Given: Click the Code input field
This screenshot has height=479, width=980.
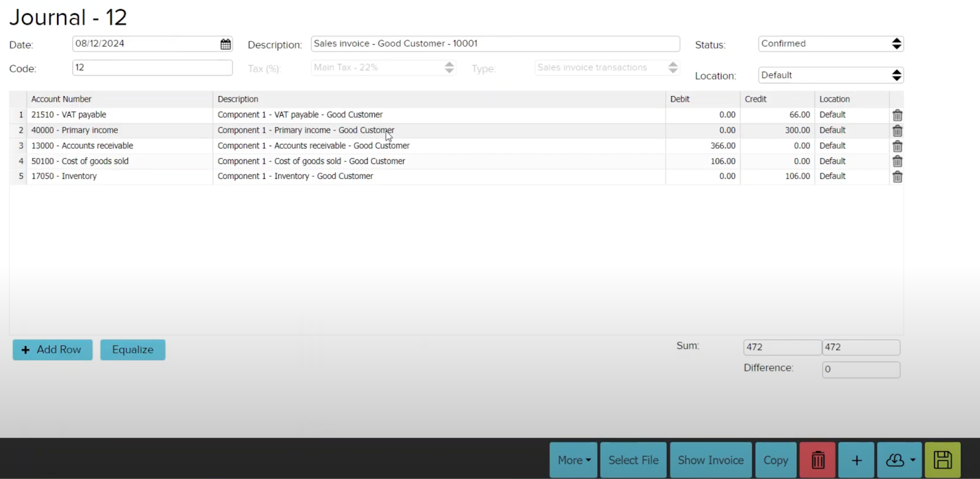Looking at the screenshot, I should [x=152, y=67].
